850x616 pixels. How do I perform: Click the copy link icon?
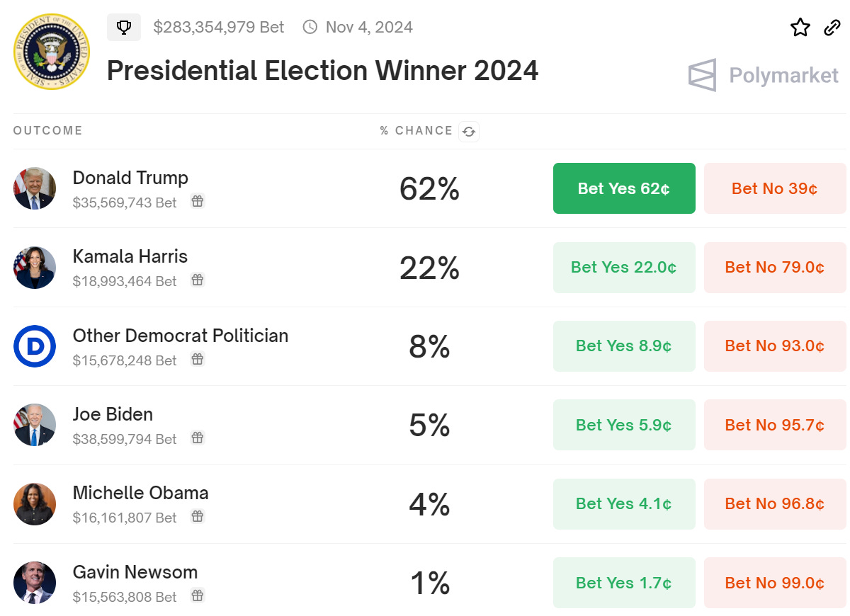(x=832, y=28)
